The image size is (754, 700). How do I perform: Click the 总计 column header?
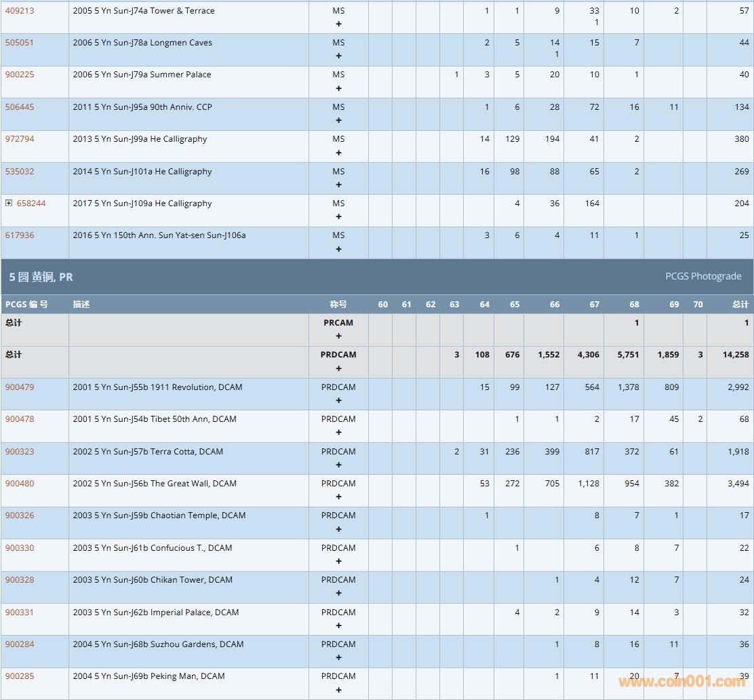(740, 305)
